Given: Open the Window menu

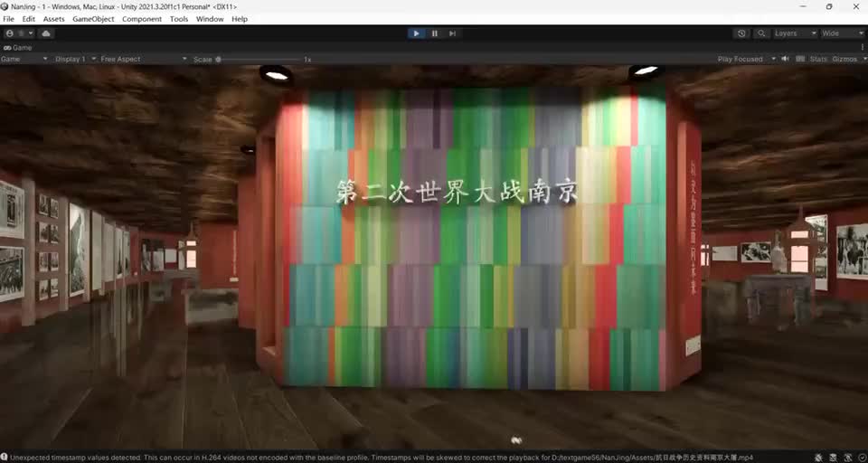Looking at the screenshot, I should point(210,19).
